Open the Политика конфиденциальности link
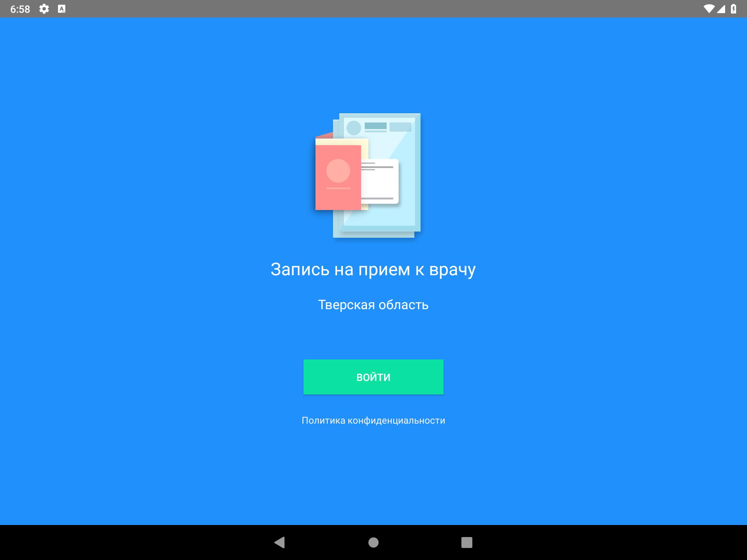 pos(373,420)
